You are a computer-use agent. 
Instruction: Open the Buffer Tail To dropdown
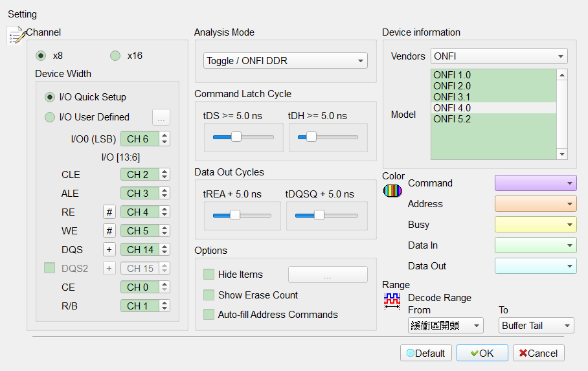[x=536, y=325]
